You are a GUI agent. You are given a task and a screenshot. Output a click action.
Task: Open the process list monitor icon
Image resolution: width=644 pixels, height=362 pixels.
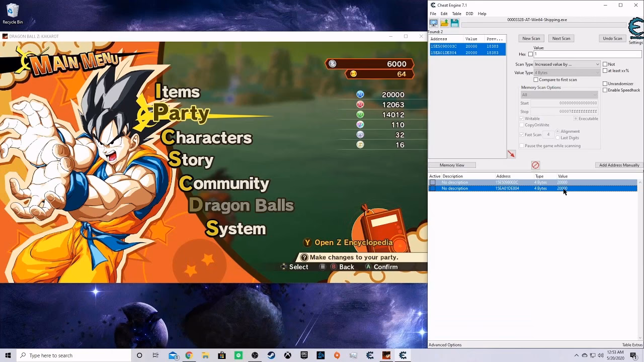pyautogui.click(x=433, y=23)
